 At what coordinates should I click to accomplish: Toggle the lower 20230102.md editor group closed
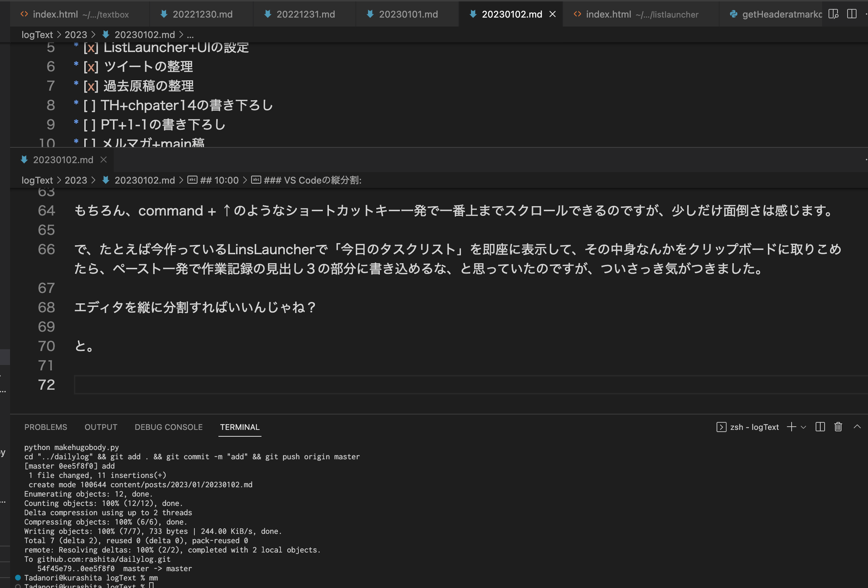click(x=103, y=160)
